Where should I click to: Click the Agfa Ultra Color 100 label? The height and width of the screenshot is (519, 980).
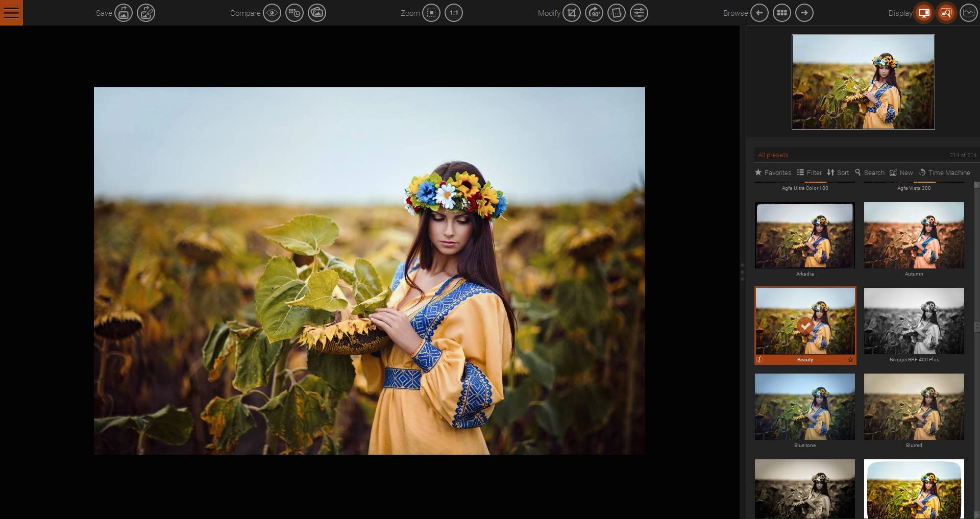tap(805, 188)
